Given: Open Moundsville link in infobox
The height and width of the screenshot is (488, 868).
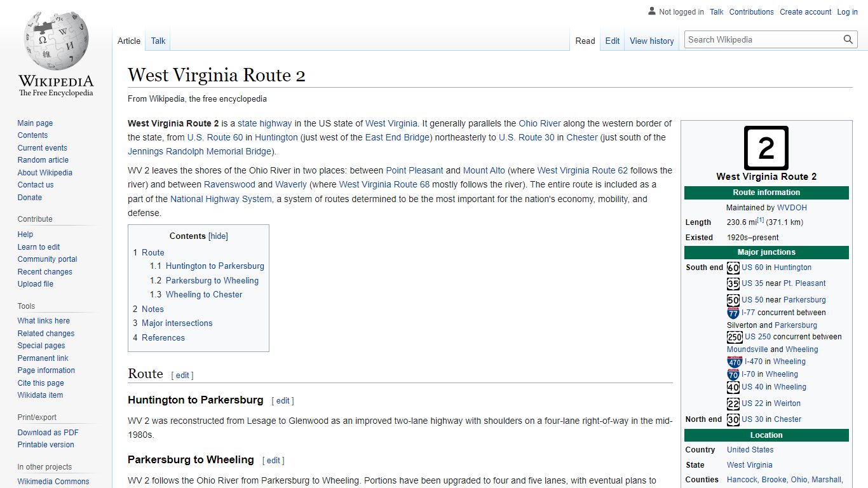Looking at the screenshot, I should [x=747, y=349].
